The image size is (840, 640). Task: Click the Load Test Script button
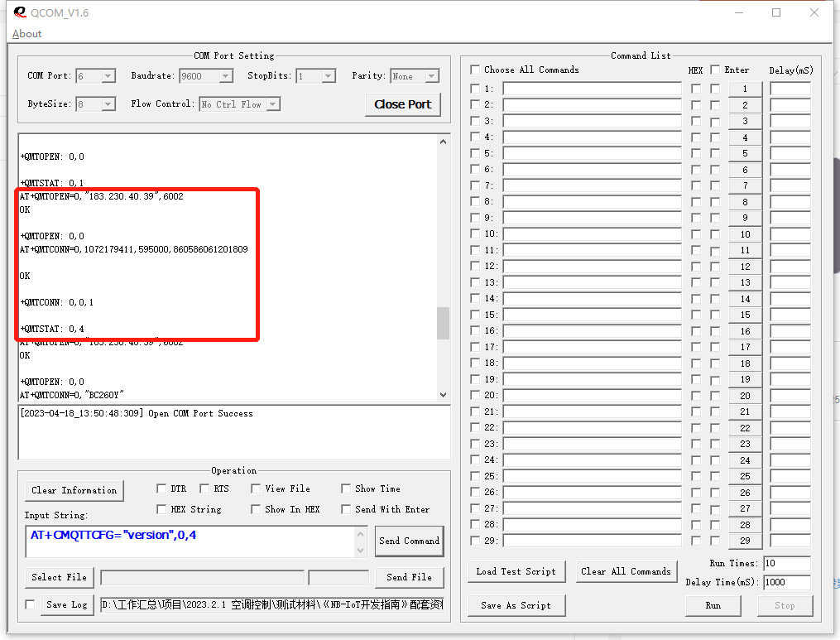[516, 571]
